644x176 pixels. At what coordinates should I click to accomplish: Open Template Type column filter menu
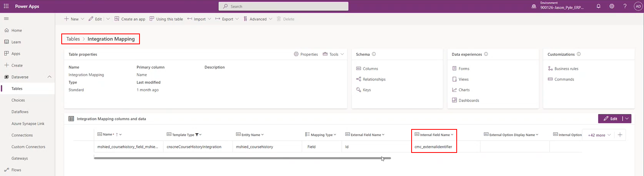click(184, 135)
